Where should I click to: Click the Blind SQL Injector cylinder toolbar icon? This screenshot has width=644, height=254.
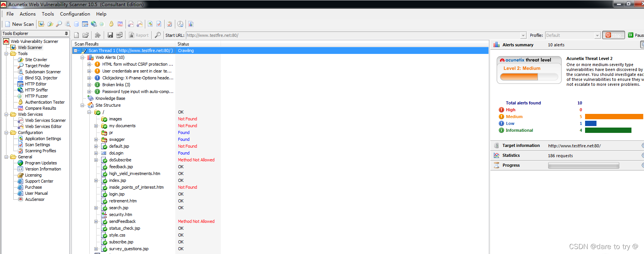(76, 24)
